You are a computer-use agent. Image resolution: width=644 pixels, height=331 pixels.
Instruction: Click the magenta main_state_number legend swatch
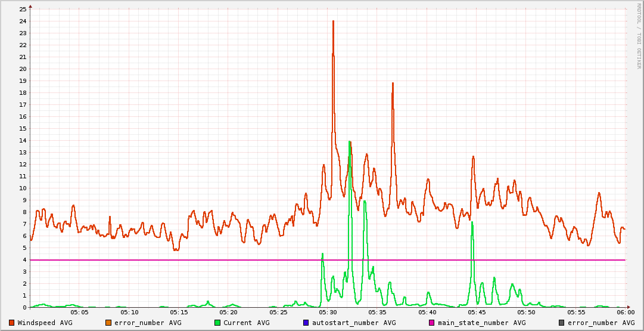pos(432,323)
